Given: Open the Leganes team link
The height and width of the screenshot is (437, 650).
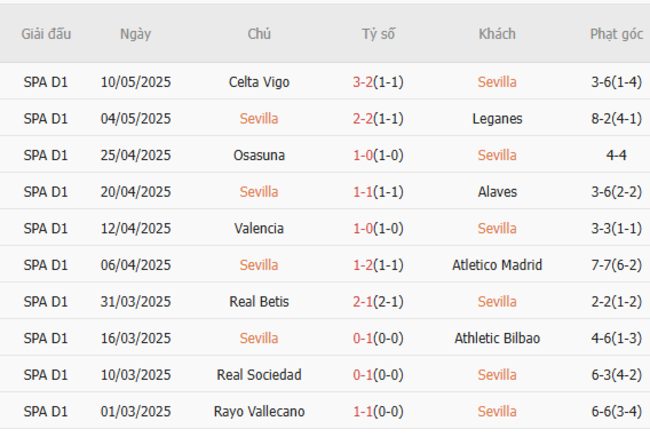Looking at the screenshot, I should pyautogui.click(x=497, y=119).
